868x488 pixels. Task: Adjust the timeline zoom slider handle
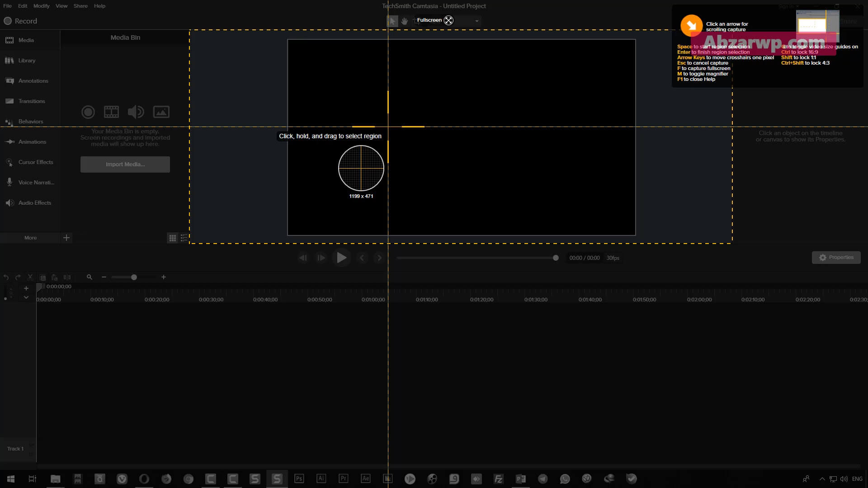[134, 277]
